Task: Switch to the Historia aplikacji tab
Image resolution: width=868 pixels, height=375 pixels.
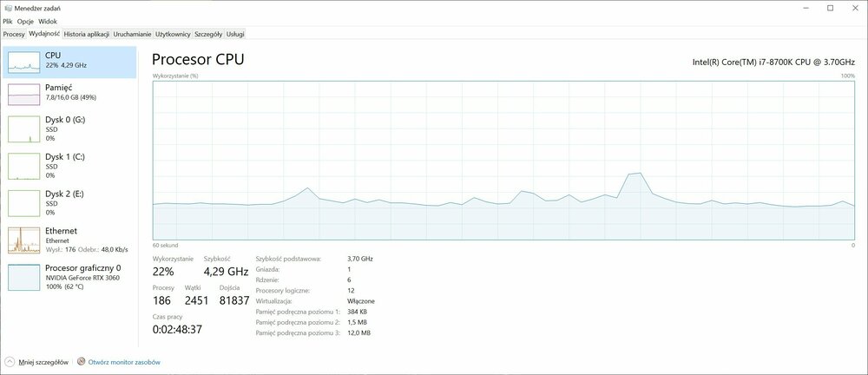Action: [x=86, y=34]
